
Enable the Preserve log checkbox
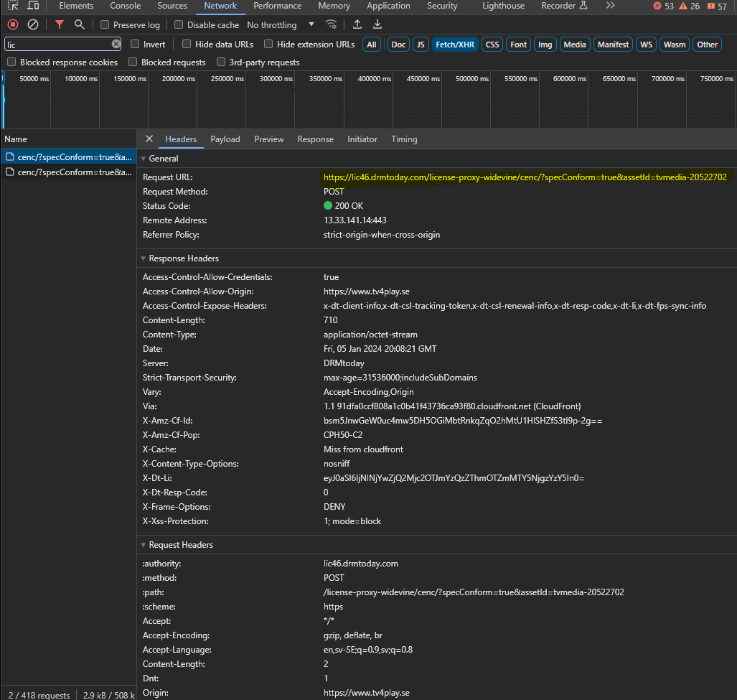click(x=105, y=25)
